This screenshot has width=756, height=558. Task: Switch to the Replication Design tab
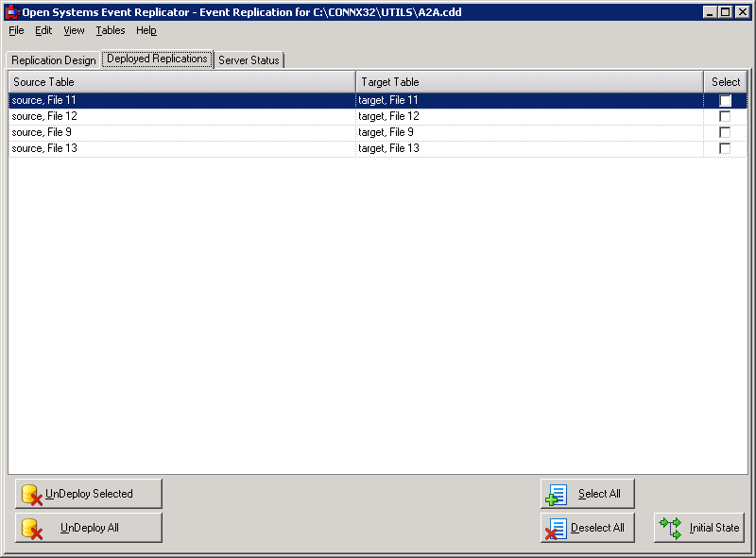[52, 59]
